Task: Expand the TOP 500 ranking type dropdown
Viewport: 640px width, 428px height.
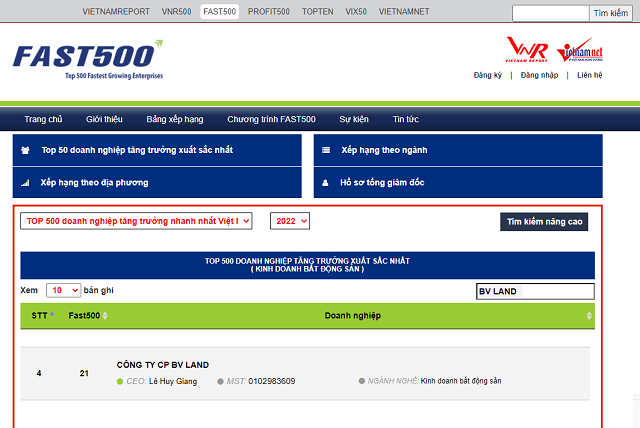Action: (134, 220)
